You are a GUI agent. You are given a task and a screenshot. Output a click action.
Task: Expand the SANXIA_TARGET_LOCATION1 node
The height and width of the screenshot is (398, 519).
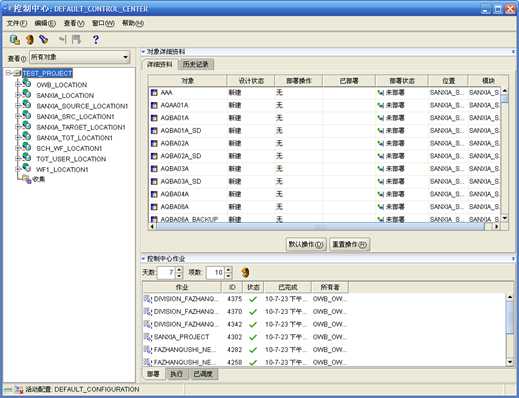tap(19, 127)
